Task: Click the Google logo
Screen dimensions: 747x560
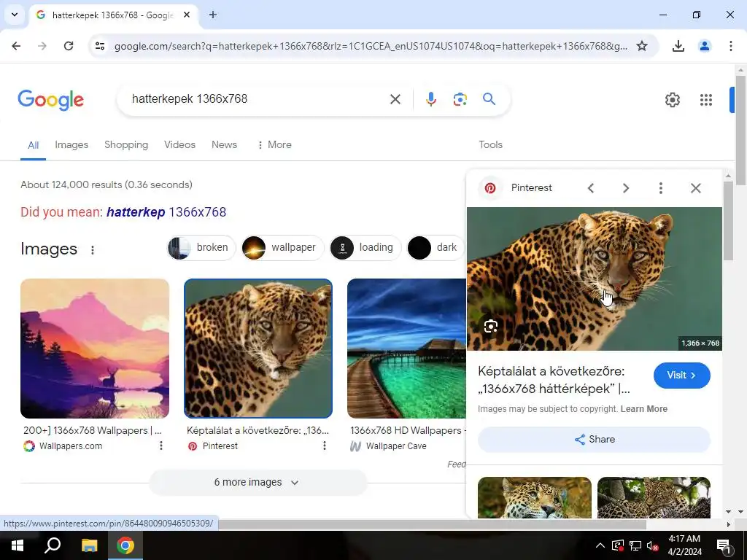Action: click(x=51, y=100)
